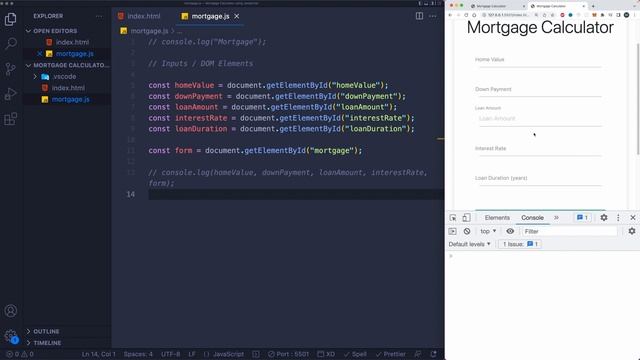The width and height of the screenshot is (640, 360).
Task: Toggle Spell checker in status bar
Action: [355, 354]
